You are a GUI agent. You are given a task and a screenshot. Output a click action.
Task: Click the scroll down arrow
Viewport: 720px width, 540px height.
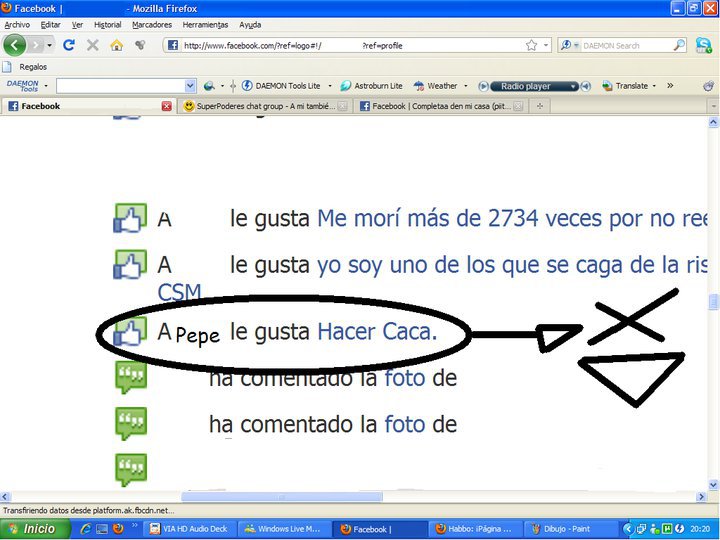714,484
